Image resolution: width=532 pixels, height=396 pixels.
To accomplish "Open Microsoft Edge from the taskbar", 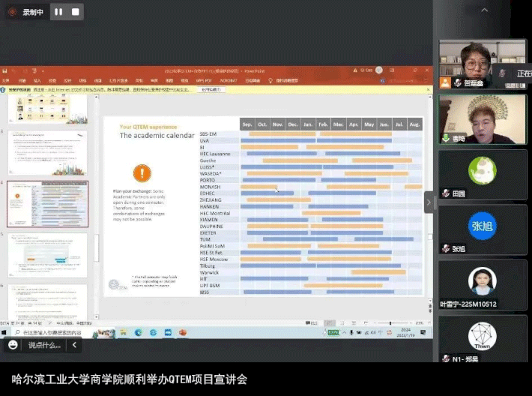I will [138, 333].
